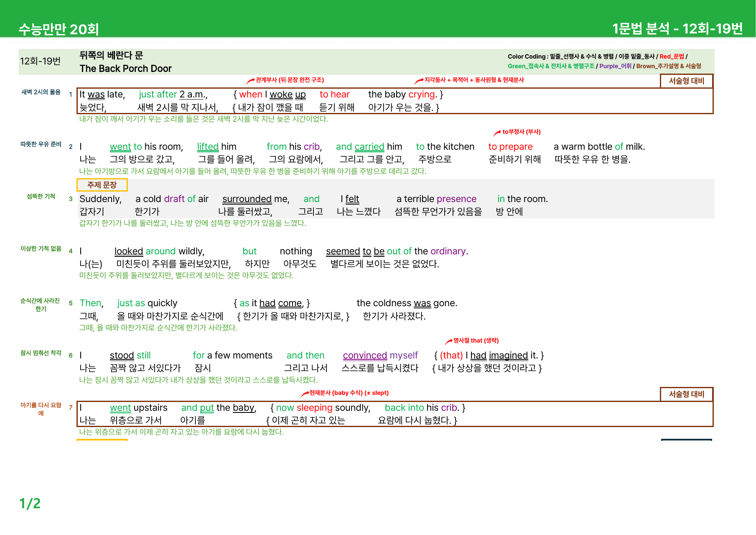The image size is (756, 535).
Task: Click the red word 'when' in sentence 1
Action: pyautogui.click(x=251, y=95)
